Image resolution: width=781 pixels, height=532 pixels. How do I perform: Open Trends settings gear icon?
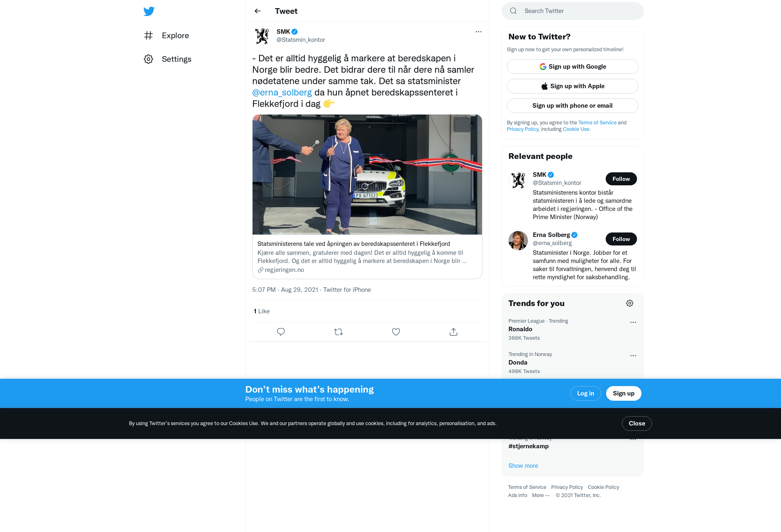pos(630,303)
